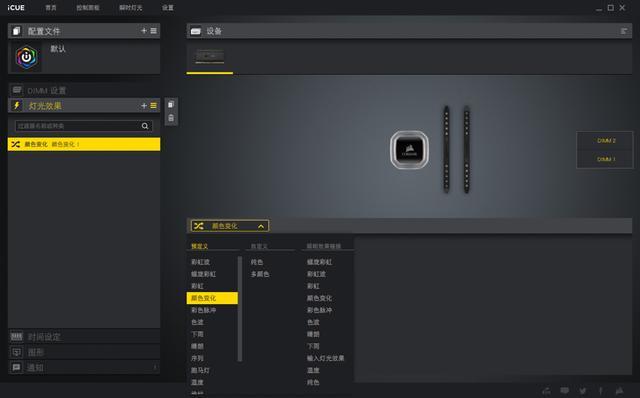Choose 彩色脉冲 in the lighting link column

pyautogui.click(x=319, y=310)
